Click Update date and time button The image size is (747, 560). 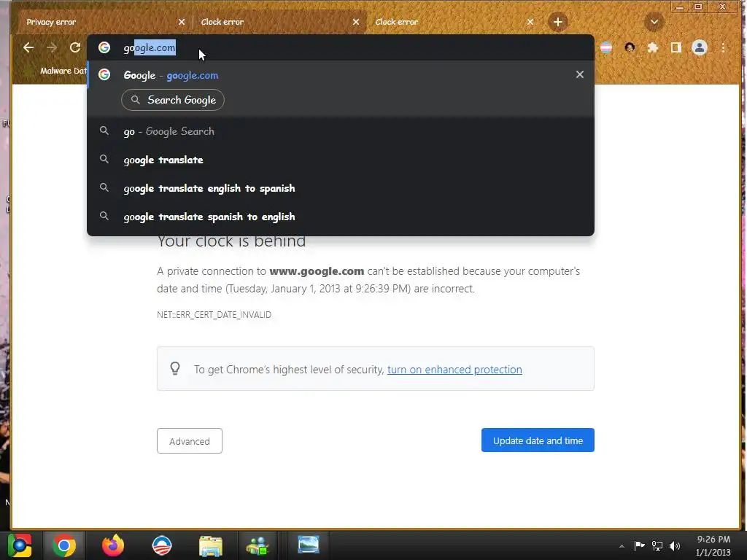(x=538, y=440)
